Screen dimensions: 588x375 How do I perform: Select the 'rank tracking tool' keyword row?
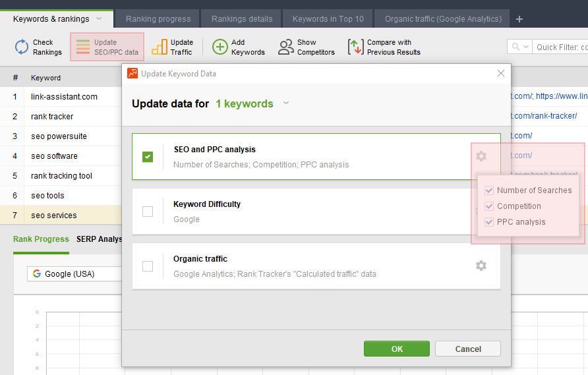61,176
